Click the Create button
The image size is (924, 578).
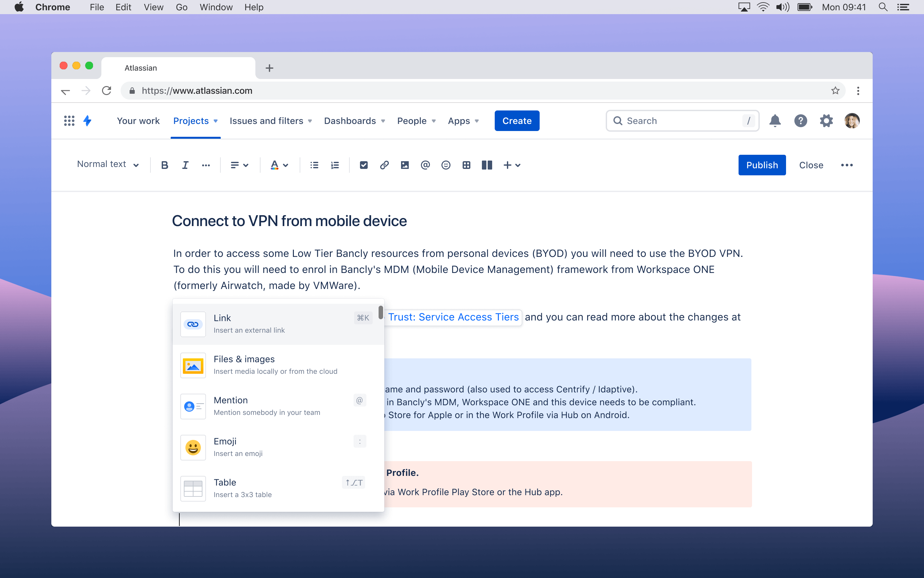click(x=517, y=121)
